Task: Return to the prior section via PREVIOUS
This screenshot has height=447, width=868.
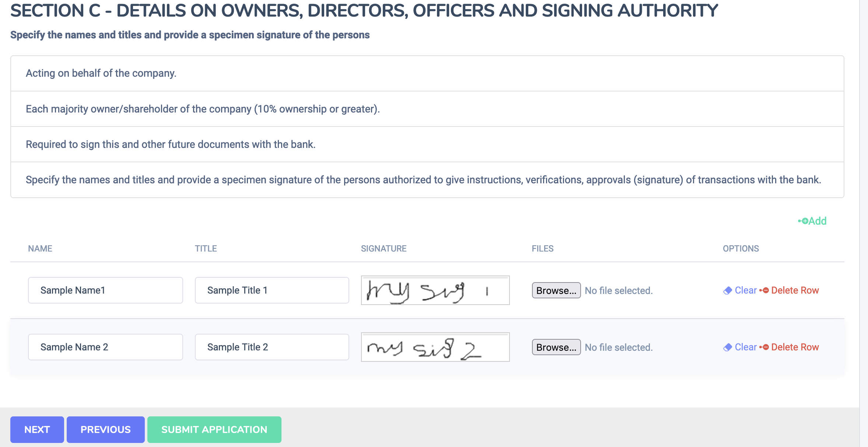Action: [105, 430]
